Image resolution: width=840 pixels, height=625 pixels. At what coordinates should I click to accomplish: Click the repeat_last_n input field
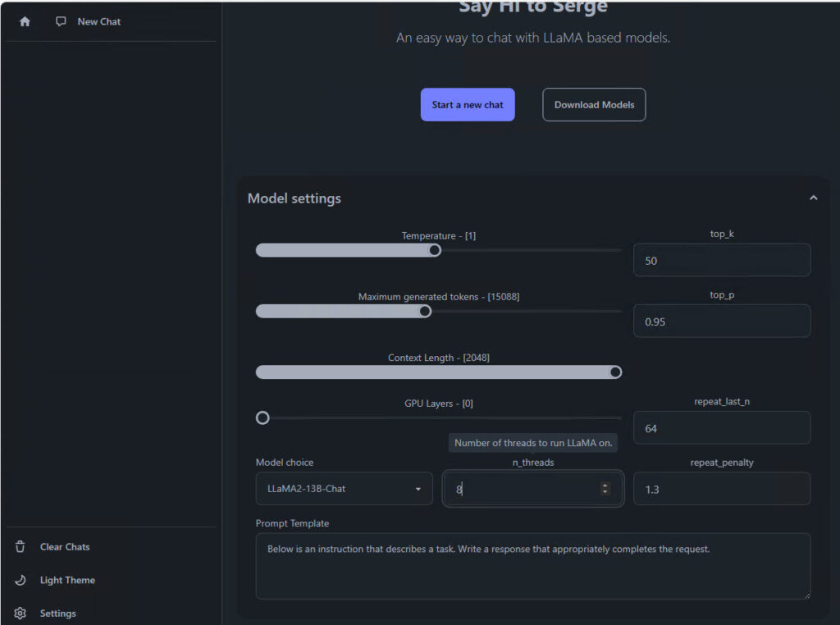coord(722,427)
